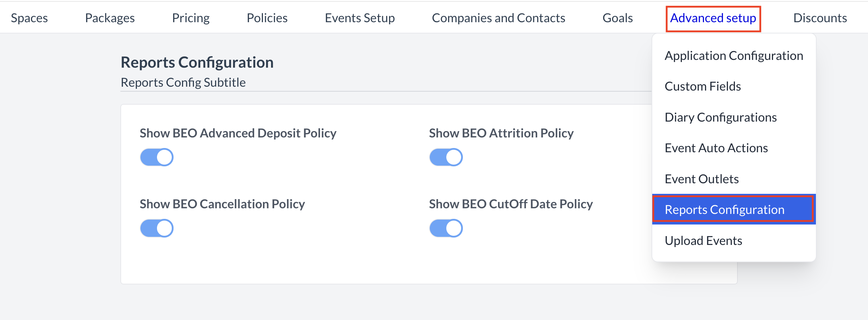Select Application Configuration from the menu
Image resolution: width=868 pixels, height=320 pixels.
tap(734, 55)
